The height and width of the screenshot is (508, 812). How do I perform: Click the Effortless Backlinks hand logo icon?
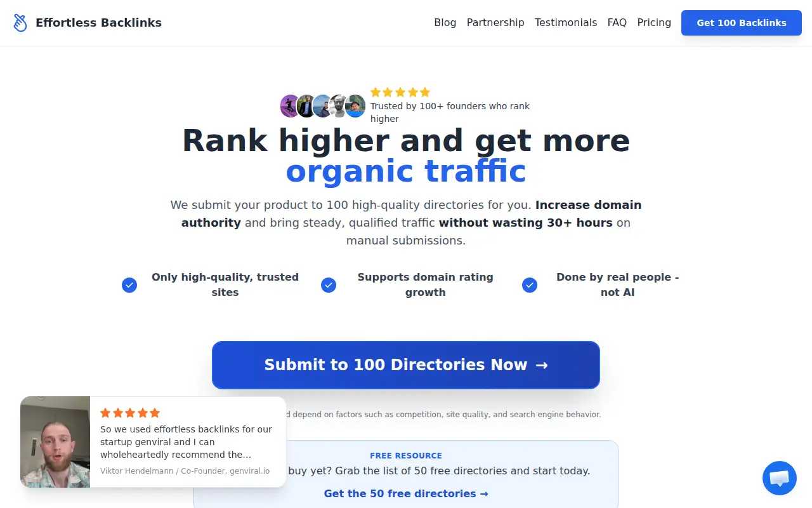click(x=20, y=23)
